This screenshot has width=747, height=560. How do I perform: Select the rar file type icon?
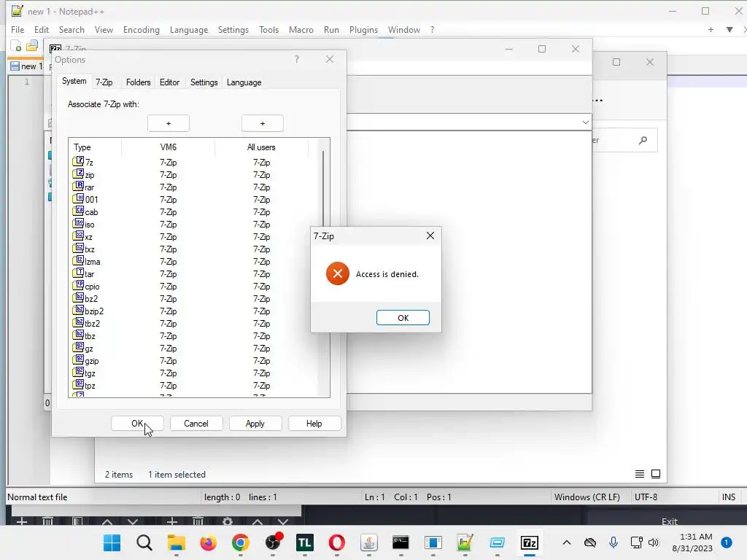[78, 186]
